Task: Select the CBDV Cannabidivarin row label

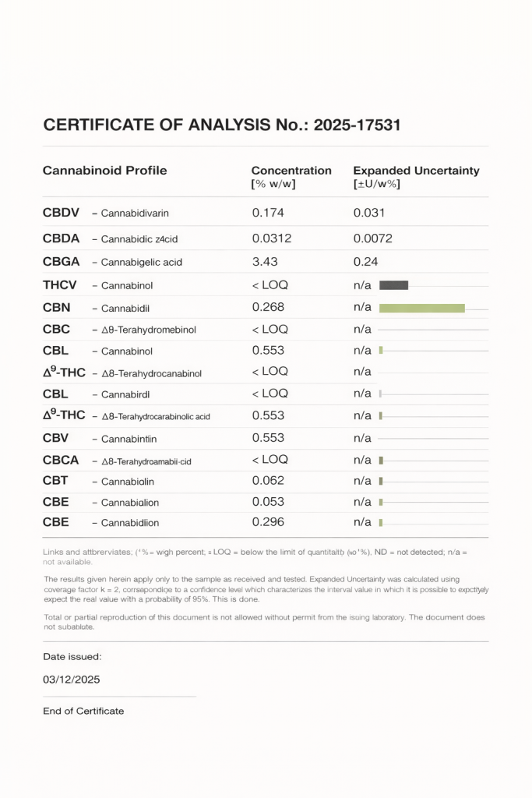Action: [106, 213]
